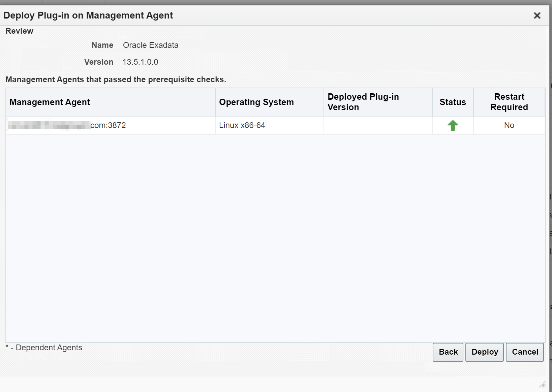Click the Status column header
Screen dimensions: 552x392
(453, 102)
